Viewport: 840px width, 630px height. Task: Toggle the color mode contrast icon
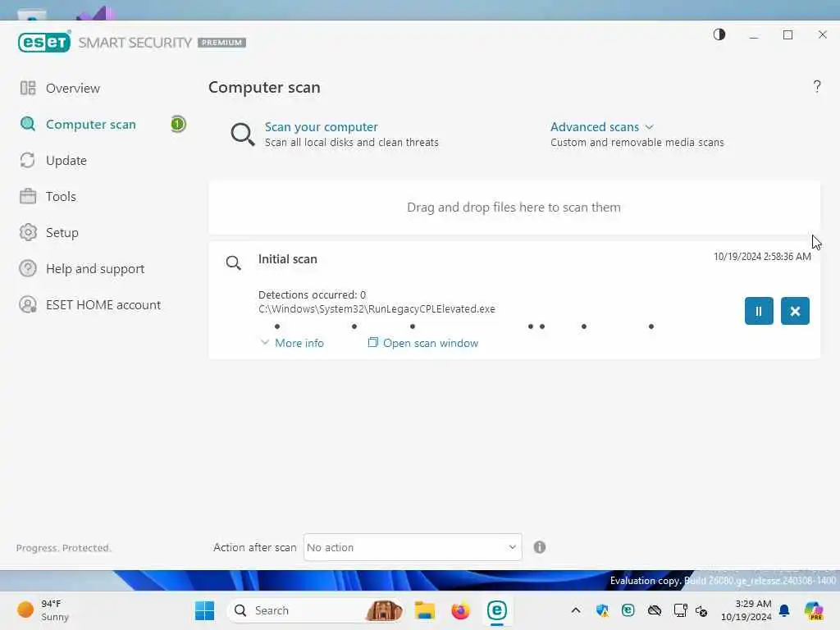pyautogui.click(x=719, y=34)
